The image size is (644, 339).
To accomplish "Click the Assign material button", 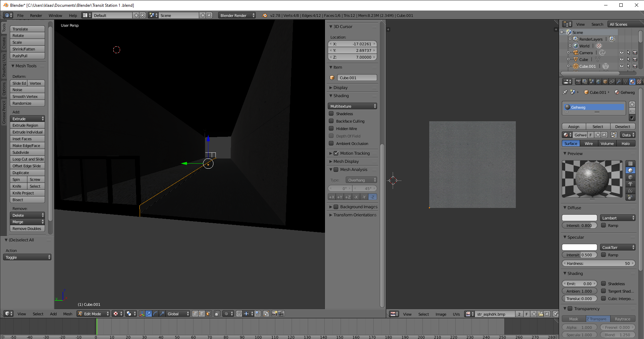I will (x=574, y=127).
